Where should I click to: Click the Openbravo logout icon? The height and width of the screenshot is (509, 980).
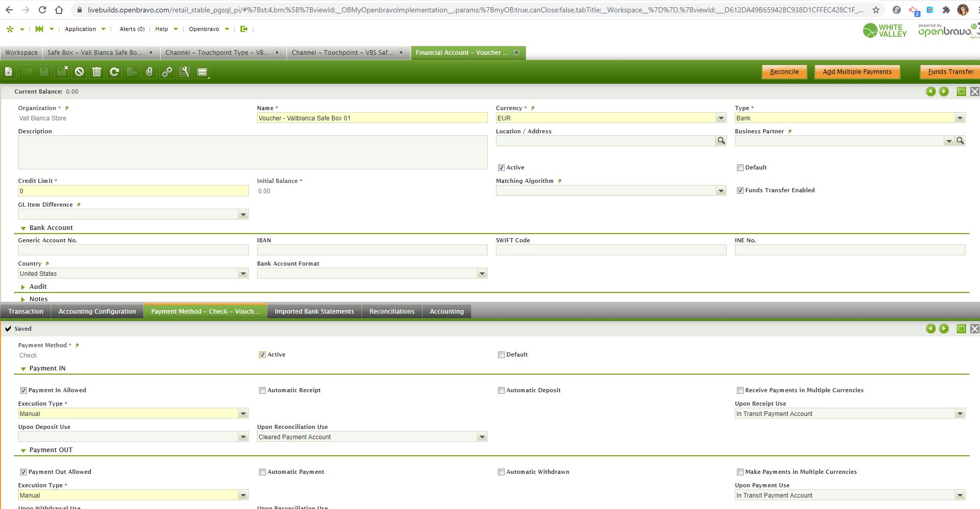coord(244,29)
